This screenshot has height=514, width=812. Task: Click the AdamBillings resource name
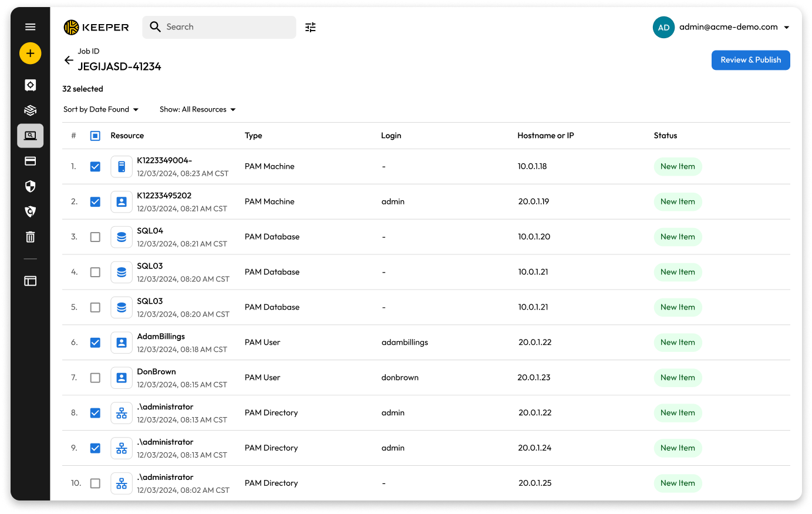click(x=161, y=337)
